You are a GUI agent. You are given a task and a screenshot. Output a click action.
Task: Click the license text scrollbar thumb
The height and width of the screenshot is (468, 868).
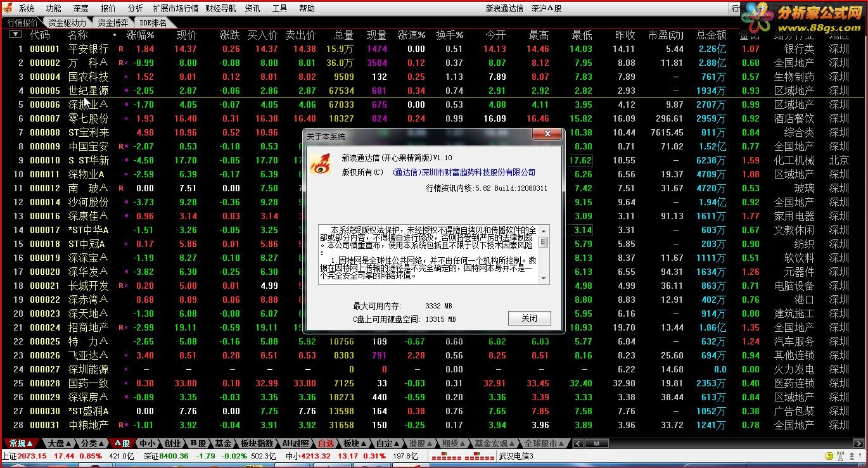543,241
